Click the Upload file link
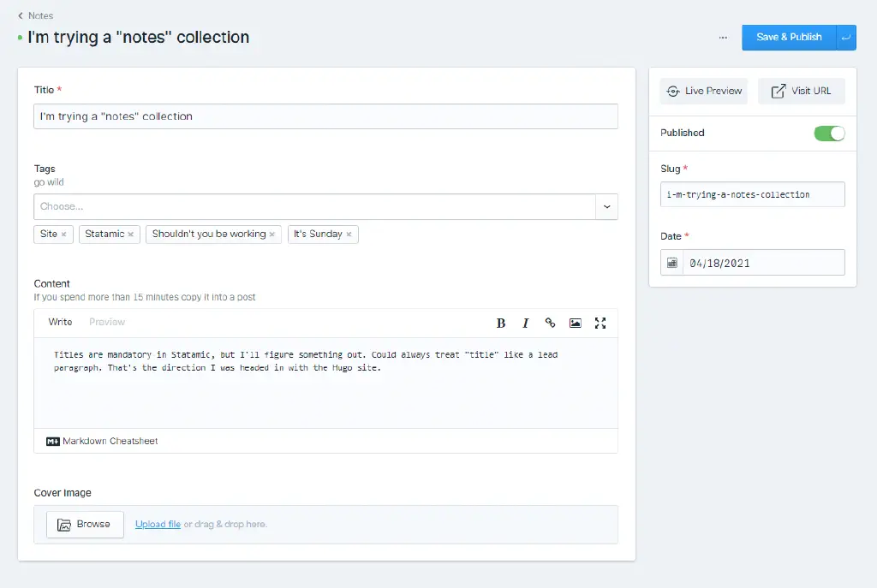Image resolution: width=877 pixels, height=588 pixels. [158, 525]
